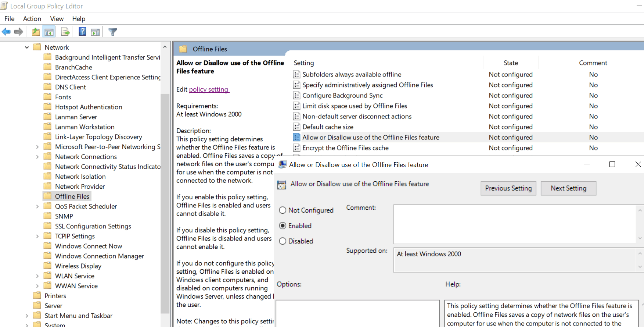
Task: Select the Server tree item
Action: point(53,306)
